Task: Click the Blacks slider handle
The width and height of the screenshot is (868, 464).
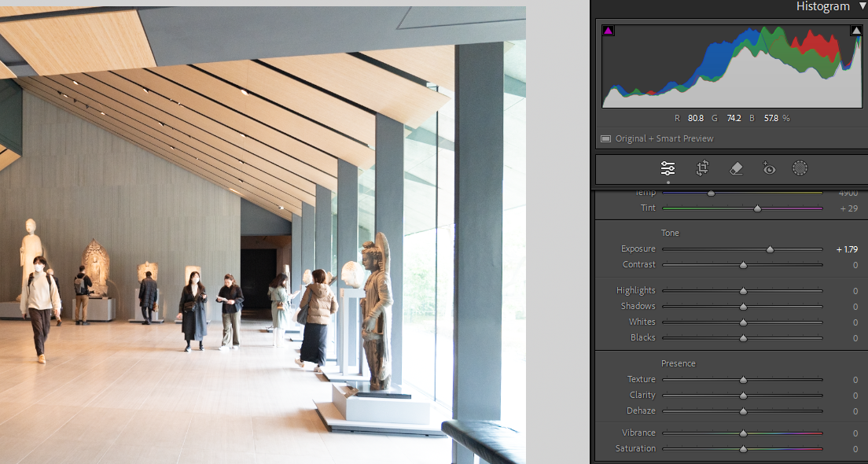Action: point(744,337)
